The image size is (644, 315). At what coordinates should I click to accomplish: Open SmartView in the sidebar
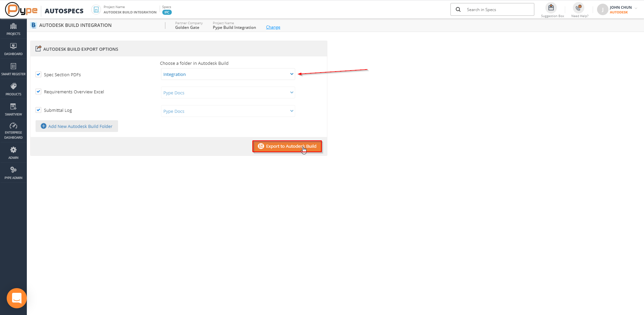click(13, 109)
